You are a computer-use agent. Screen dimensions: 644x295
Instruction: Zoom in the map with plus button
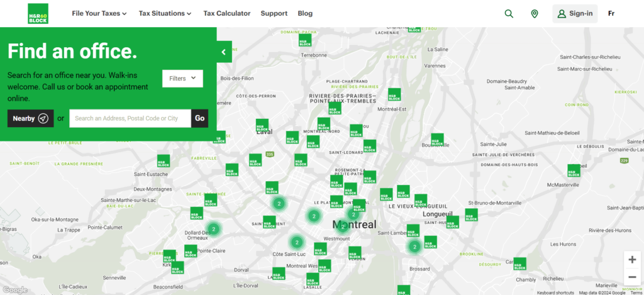(632, 259)
